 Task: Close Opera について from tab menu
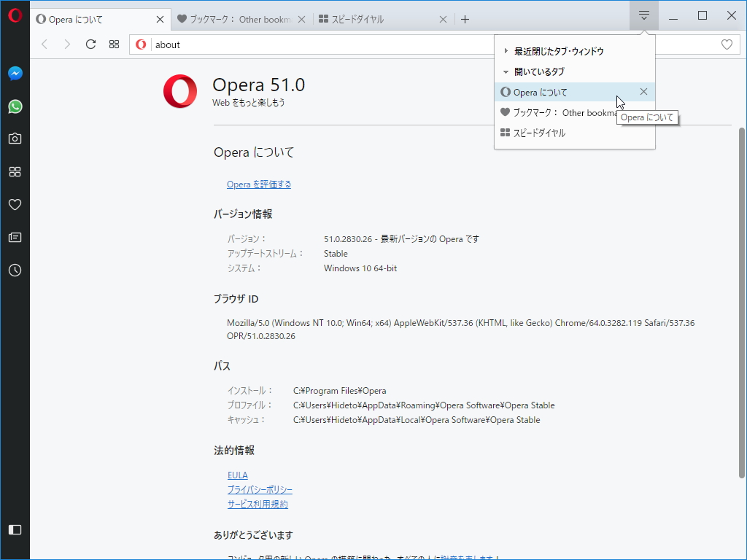[x=643, y=91]
